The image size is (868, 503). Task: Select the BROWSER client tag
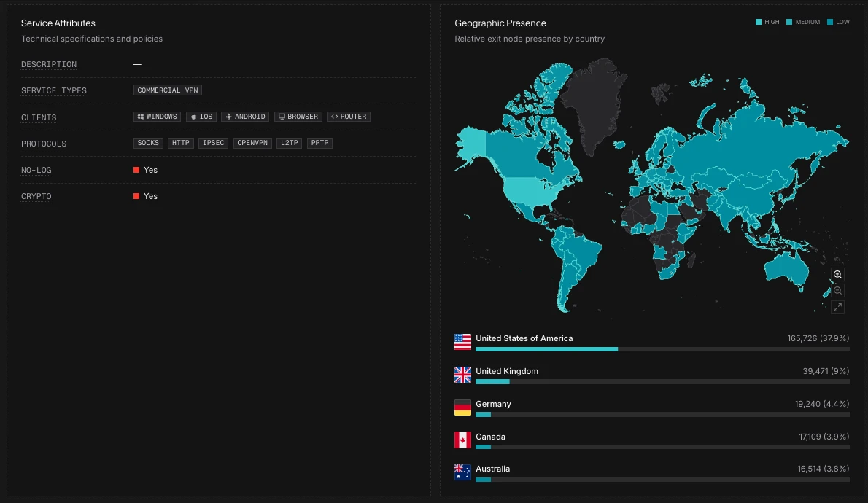[298, 117]
